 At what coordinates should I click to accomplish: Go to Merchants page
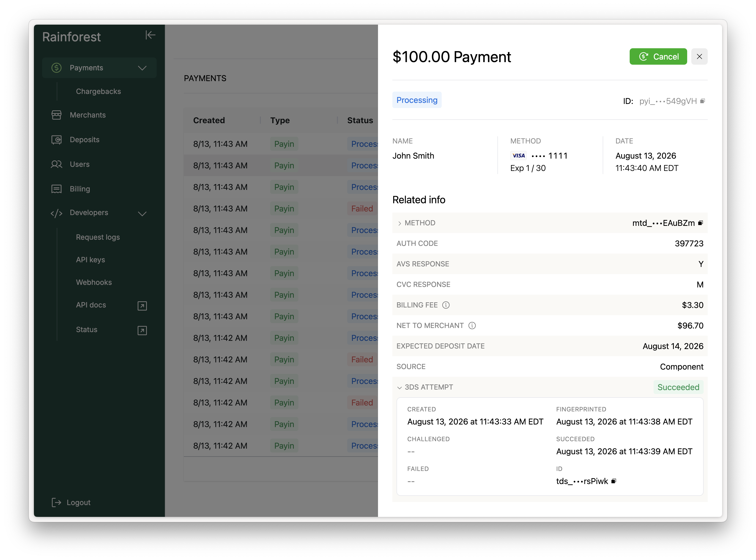(88, 115)
